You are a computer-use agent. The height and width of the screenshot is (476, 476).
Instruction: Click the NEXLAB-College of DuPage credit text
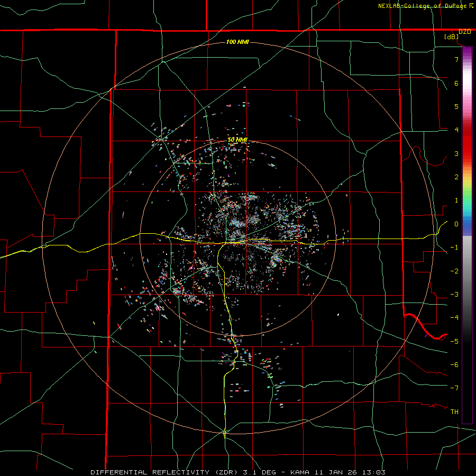(x=422, y=6)
